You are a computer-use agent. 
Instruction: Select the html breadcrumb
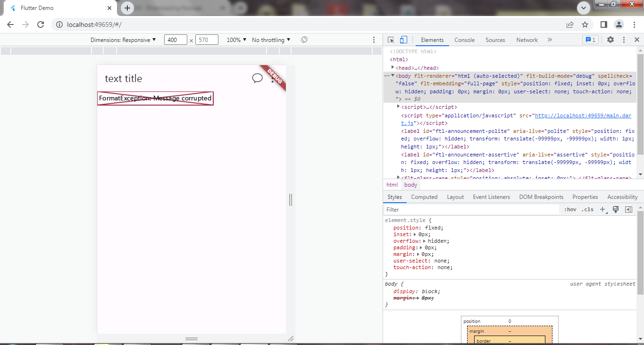(x=392, y=185)
